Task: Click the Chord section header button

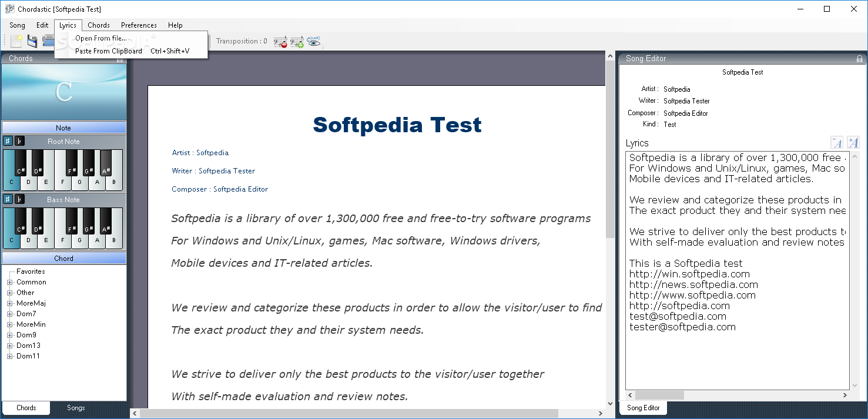Action: pyautogui.click(x=63, y=258)
